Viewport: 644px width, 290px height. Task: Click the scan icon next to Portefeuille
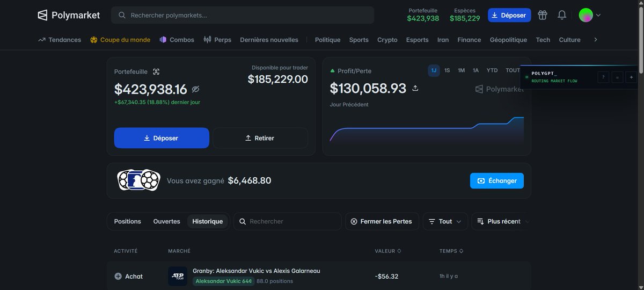pos(156,71)
